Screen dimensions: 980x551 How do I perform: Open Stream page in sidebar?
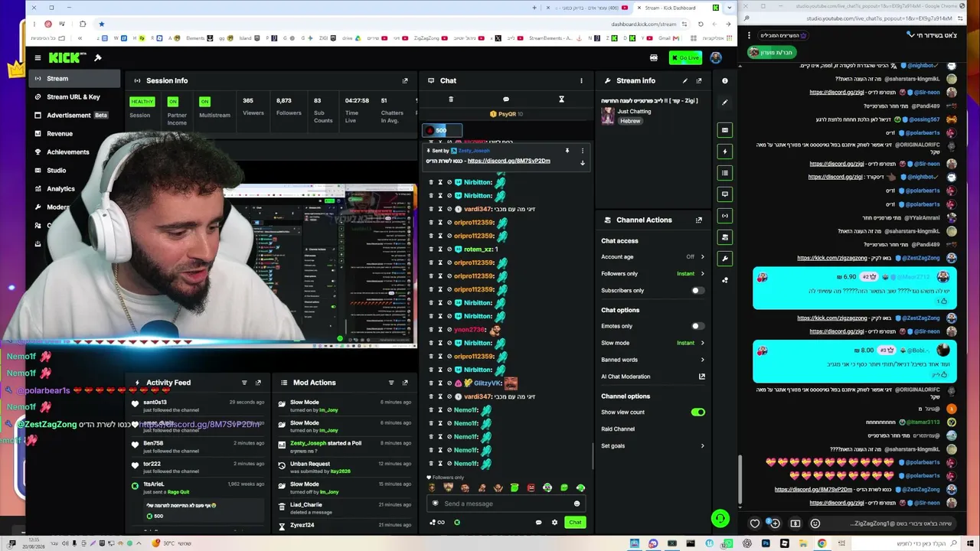click(73, 79)
